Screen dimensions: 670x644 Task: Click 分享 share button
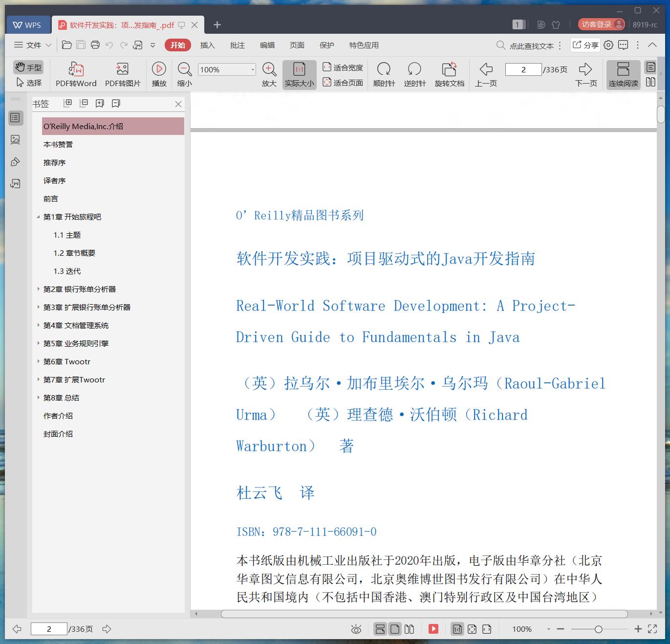(585, 45)
